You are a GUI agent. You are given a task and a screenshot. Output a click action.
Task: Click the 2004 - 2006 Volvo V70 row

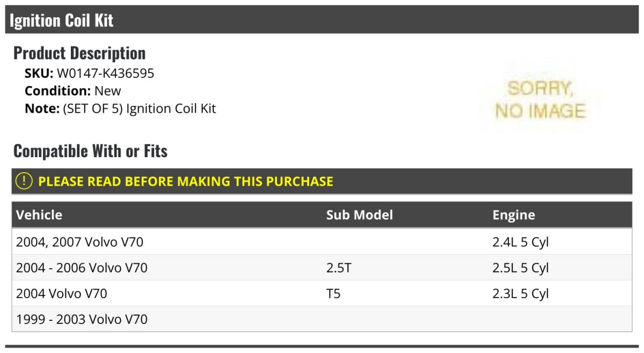tap(82, 268)
